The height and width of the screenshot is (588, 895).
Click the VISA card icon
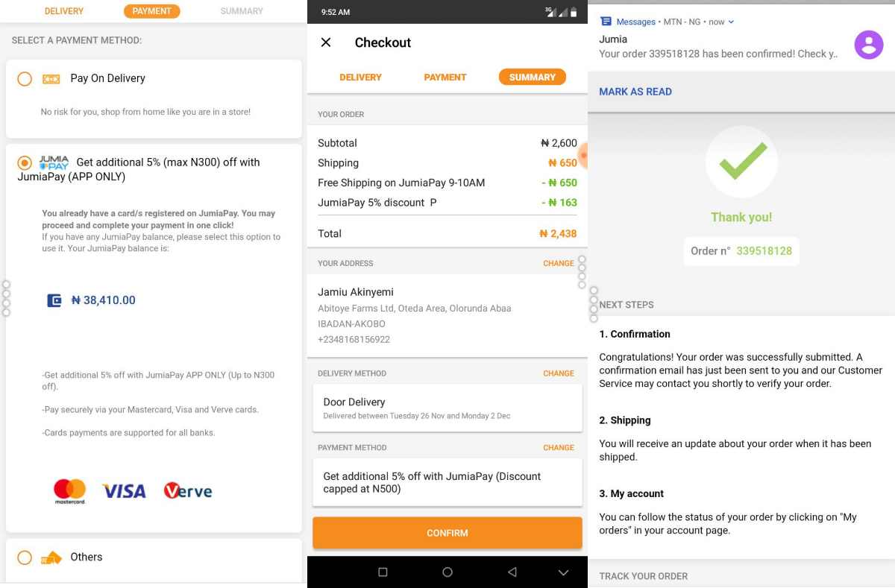pos(124,490)
